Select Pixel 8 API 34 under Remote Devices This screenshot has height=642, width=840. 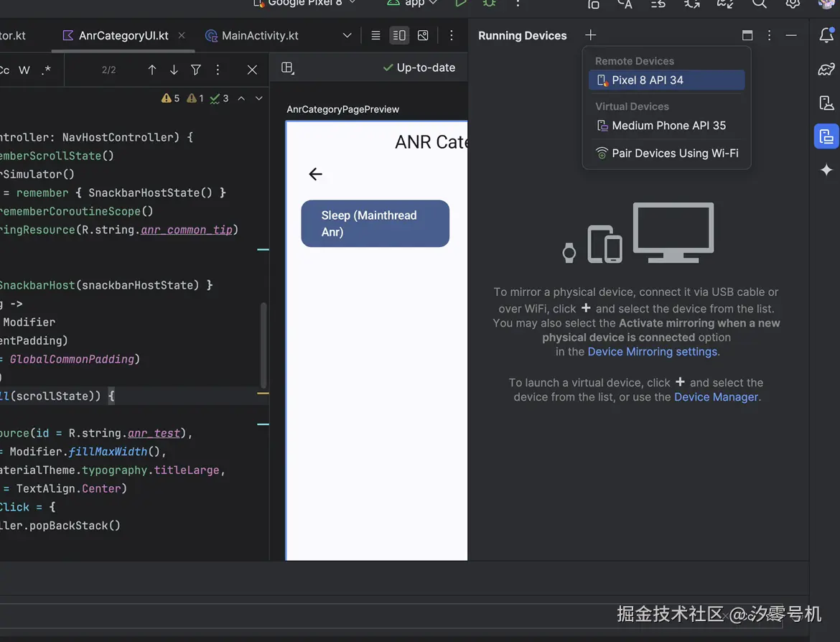(x=666, y=80)
